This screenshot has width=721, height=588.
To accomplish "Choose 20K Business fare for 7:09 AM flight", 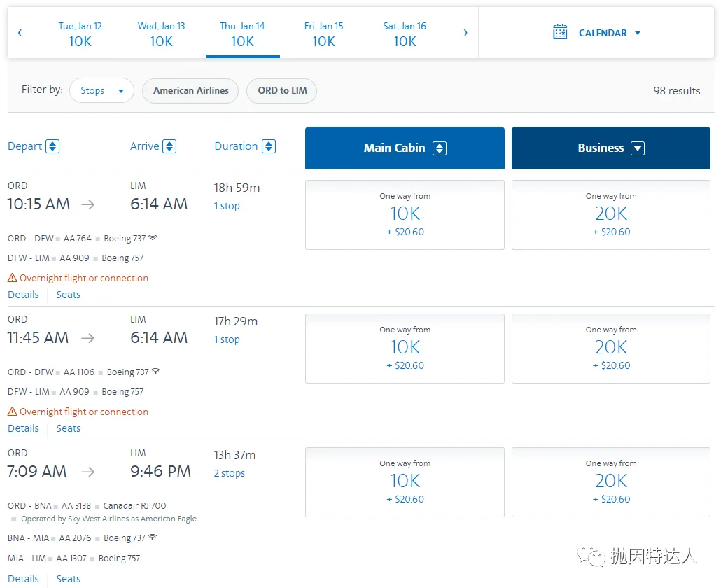I will (x=610, y=482).
